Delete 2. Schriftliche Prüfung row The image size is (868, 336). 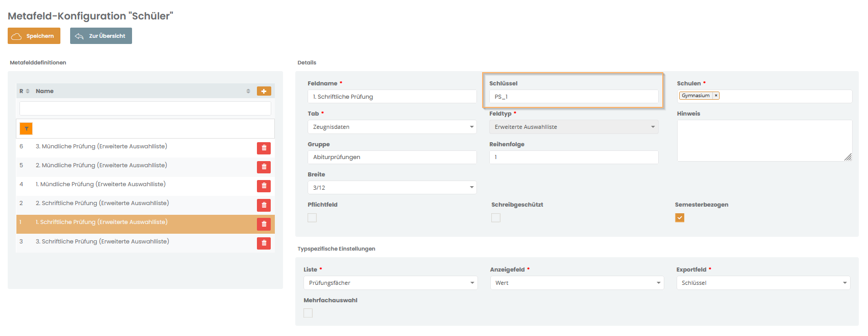pos(264,205)
